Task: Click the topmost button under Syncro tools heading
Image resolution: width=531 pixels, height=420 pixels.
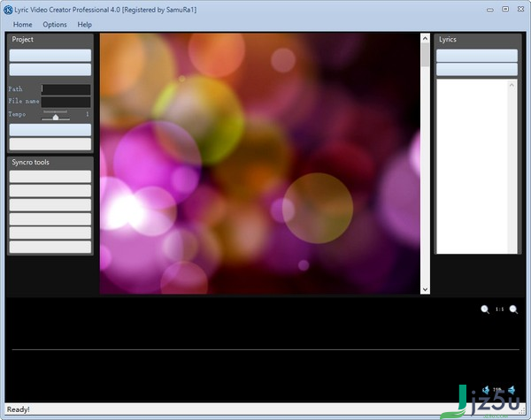Action: [x=50, y=176]
